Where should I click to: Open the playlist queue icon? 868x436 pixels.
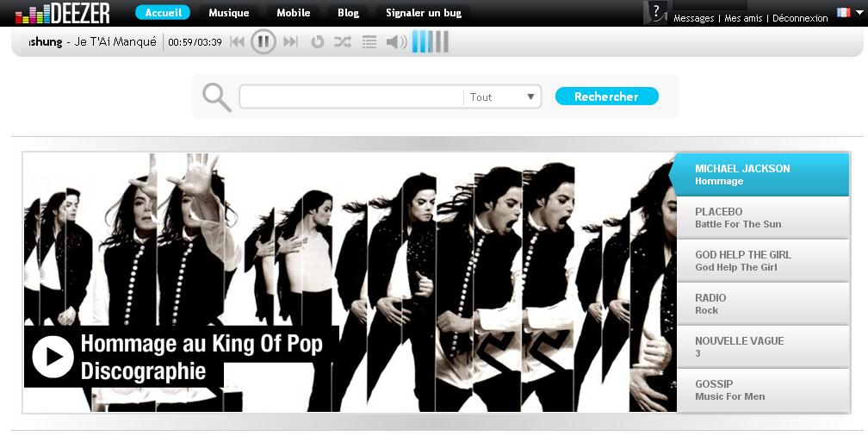[369, 41]
